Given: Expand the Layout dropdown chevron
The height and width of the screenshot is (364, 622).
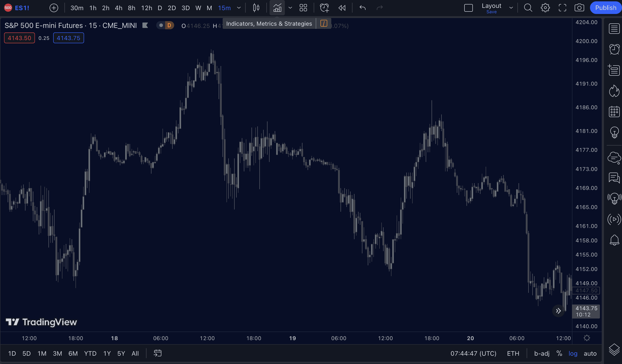Looking at the screenshot, I should [511, 8].
